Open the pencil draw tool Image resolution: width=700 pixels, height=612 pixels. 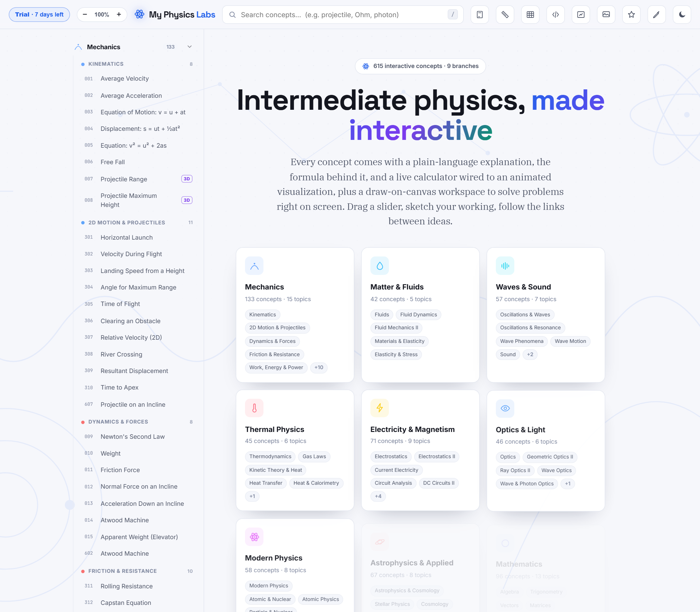point(657,15)
